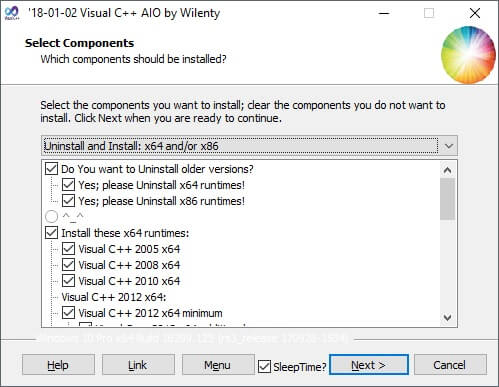Screen dimensions: 499x387
Task: Click the Link button
Action: pos(138,365)
